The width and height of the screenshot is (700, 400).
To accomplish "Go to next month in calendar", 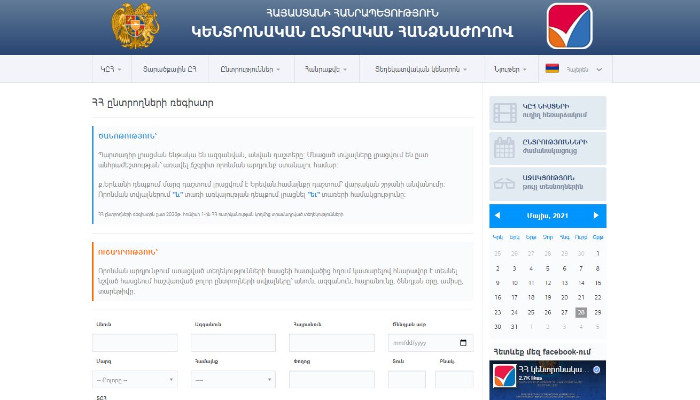I will click(596, 215).
